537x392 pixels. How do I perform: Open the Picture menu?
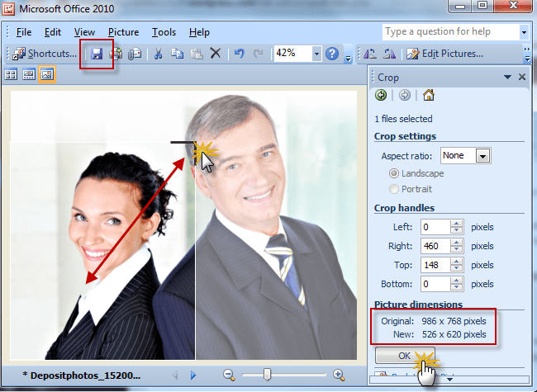point(123,32)
